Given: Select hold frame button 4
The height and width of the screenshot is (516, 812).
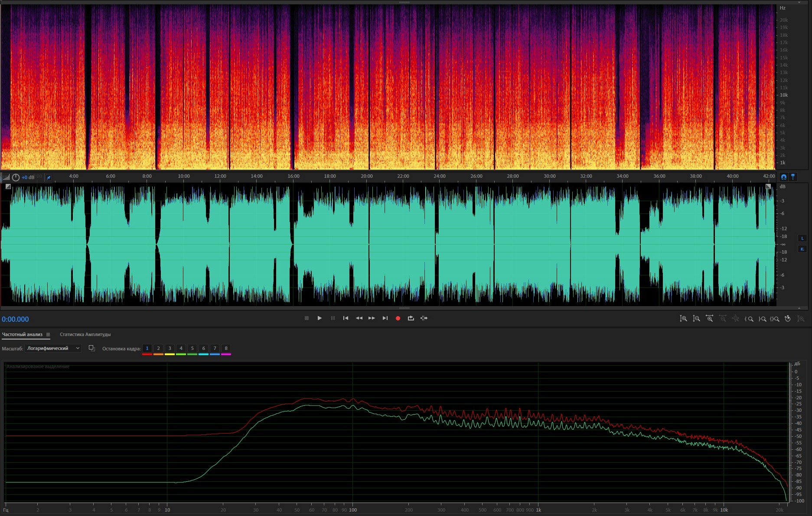Looking at the screenshot, I should tap(181, 348).
